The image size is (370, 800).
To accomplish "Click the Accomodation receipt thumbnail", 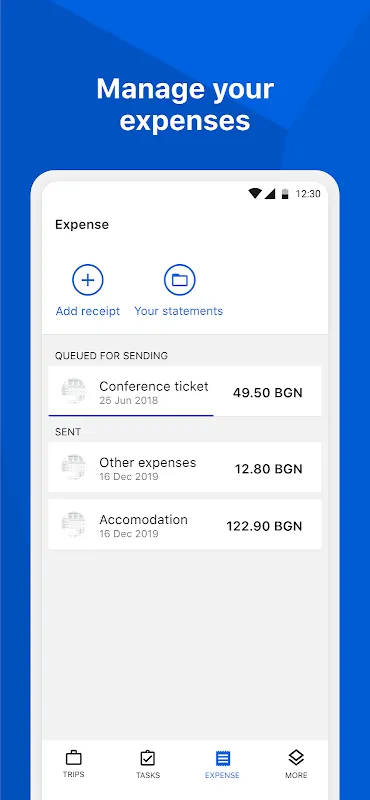I will coord(74,524).
